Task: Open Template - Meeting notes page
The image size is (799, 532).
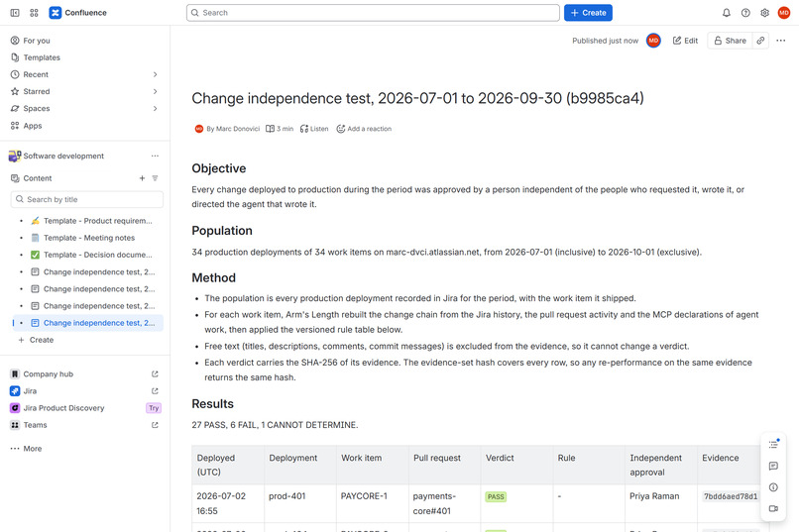Action: point(87,238)
